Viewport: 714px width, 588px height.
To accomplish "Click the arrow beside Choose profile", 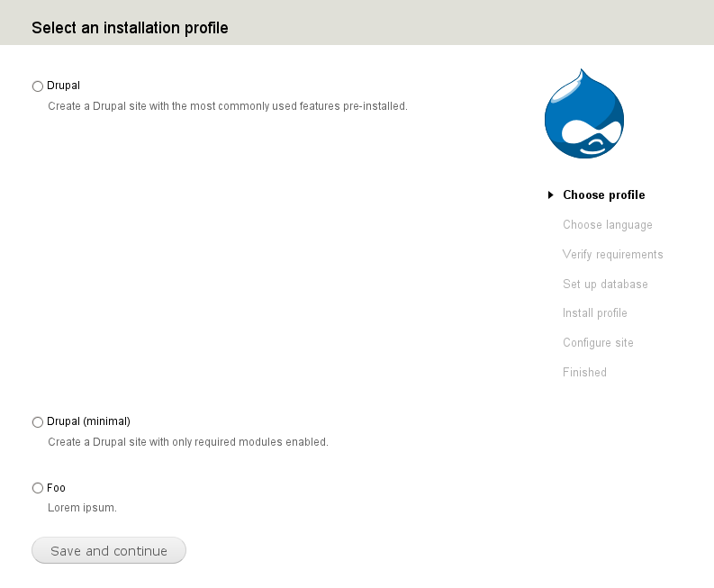I will pos(550,194).
